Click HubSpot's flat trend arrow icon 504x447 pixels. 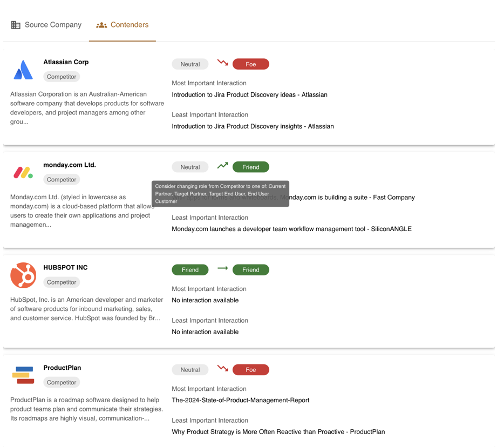[222, 268]
